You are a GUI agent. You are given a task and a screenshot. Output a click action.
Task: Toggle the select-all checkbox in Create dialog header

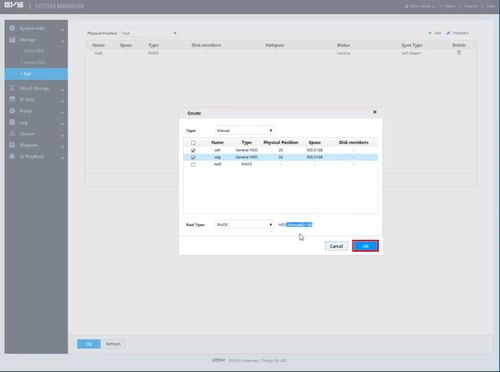pyautogui.click(x=193, y=143)
